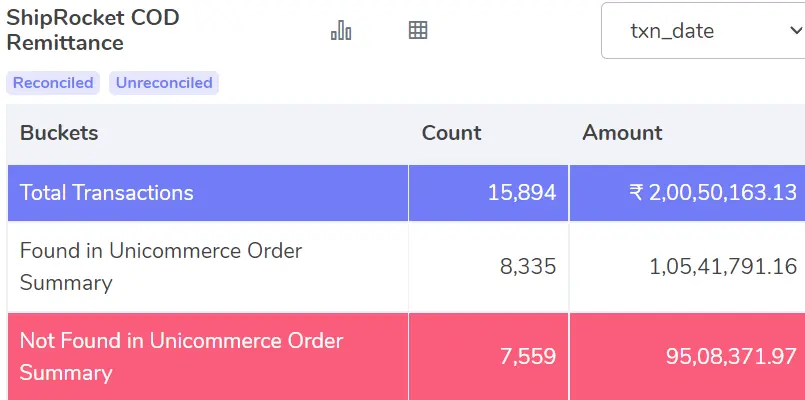The height and width of the screenshot is (400, 805).
Task: Click the 1,05,41,791.16 amount cell
Action: (723, 267)
